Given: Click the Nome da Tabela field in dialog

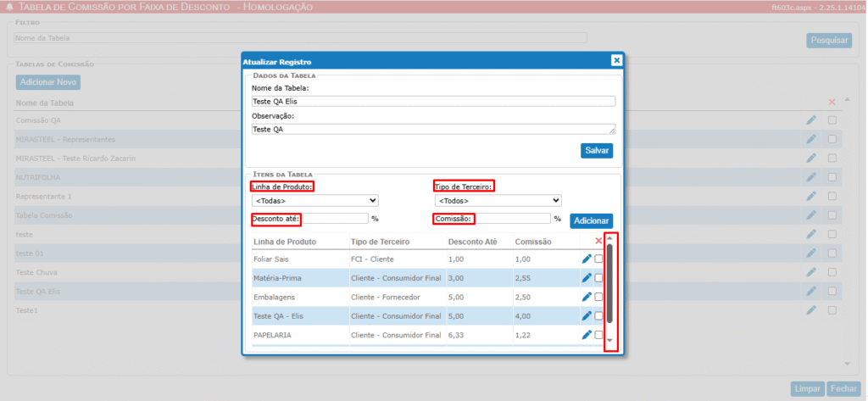Looking at the screenshot, I should tap(432, 101).
